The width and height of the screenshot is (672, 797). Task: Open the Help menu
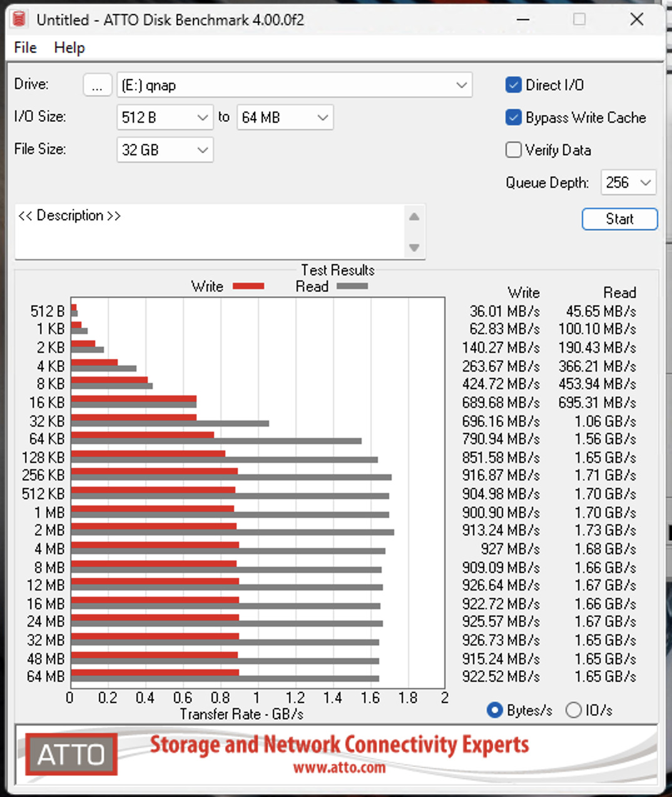click(x=69, y=48)
